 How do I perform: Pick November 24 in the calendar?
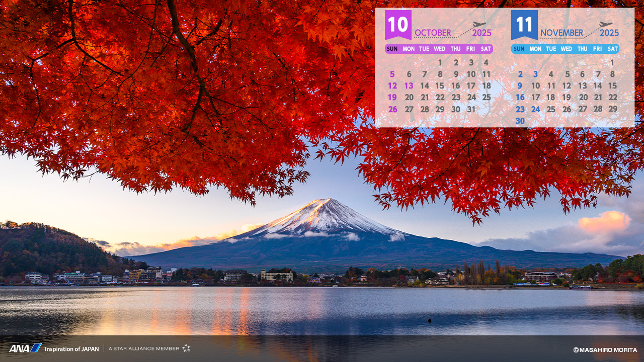[535, 109]
